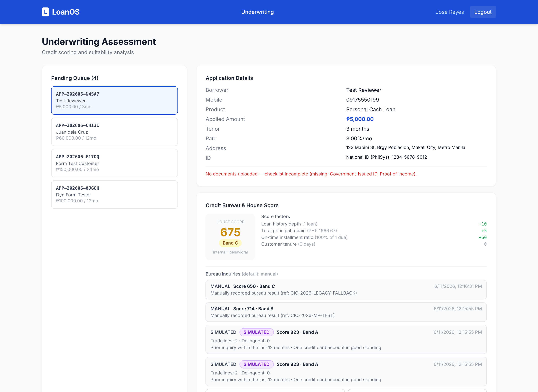Viewport: 538px width, 392px height.
Task: Select application APP-202606-CHI3I Juan dela Cruz
Action: (x=115, y=132)
